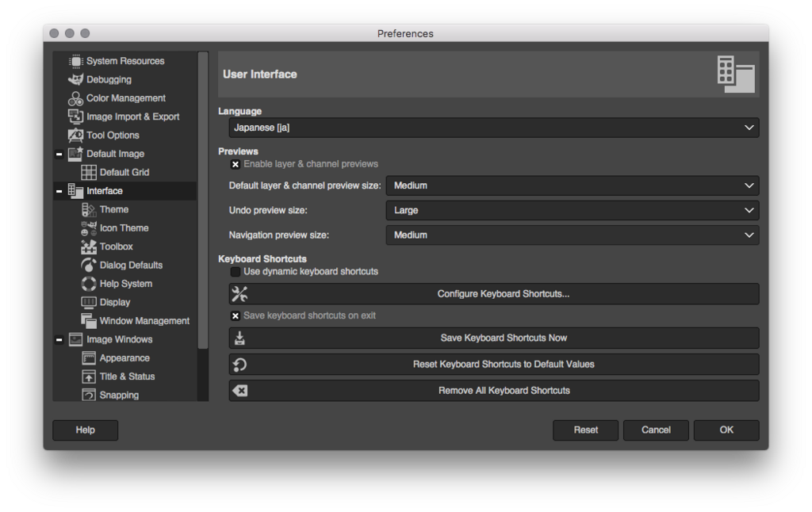Toggle Save keyboard shortcuts on exit checkbox
The width and height of the screenshot is (812, 512).
point(236,315)
